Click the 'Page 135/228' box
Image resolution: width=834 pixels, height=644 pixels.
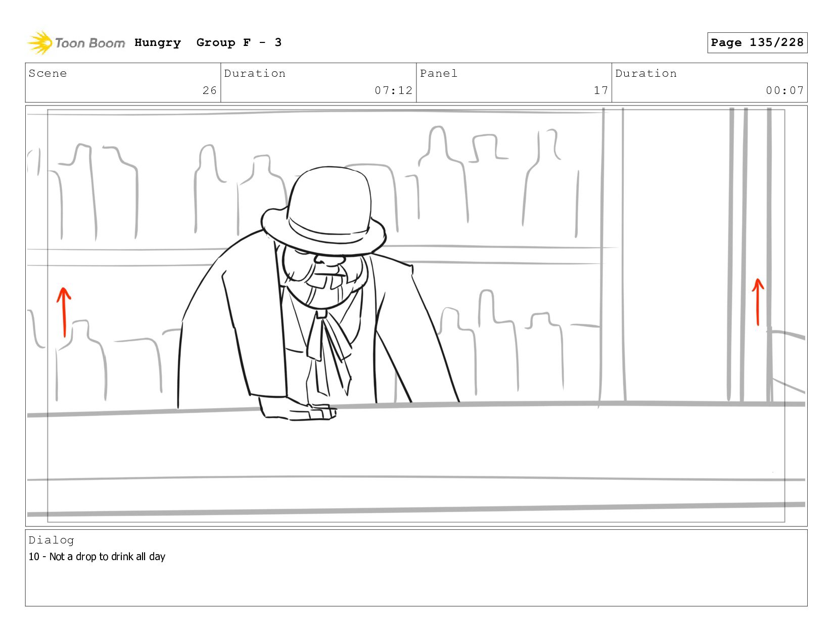[x=757, y=42]
